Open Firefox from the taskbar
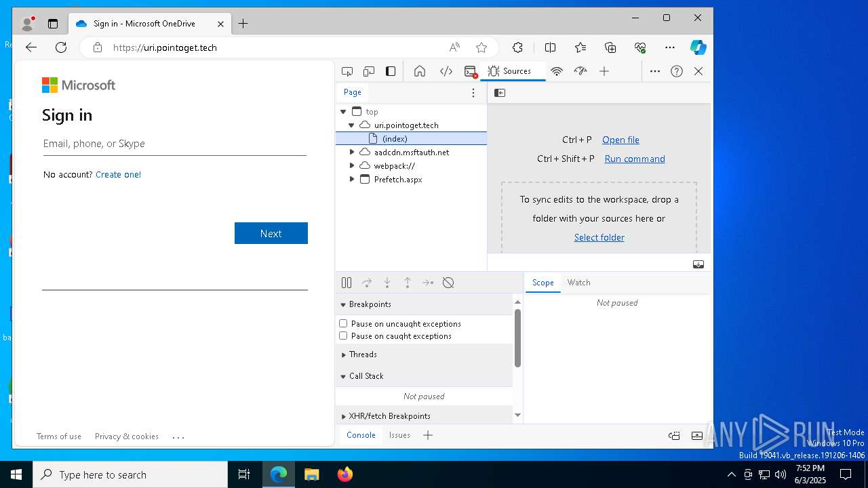Screen dimensions: 868x488 point(345,474)
